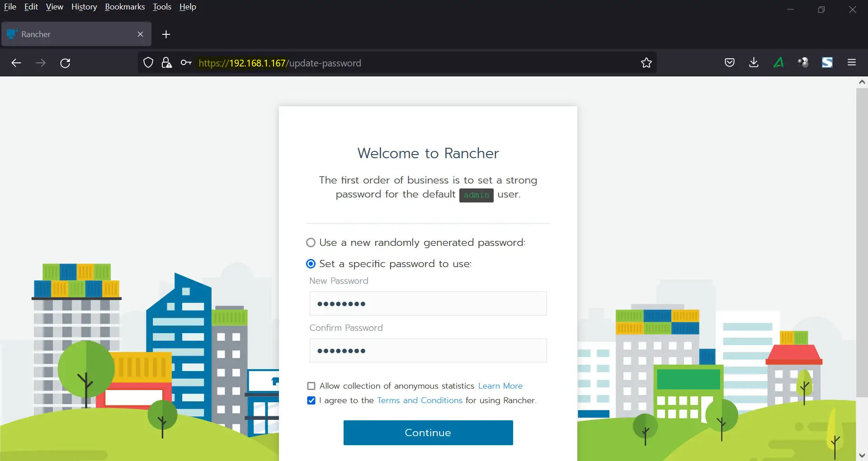Click the admin user badge
This screenshot has height=461, width=868.
[476, 195]
